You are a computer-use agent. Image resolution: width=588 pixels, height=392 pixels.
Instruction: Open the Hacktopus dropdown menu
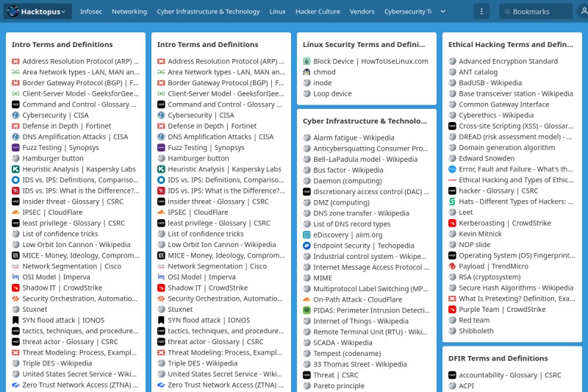(37, 11)
